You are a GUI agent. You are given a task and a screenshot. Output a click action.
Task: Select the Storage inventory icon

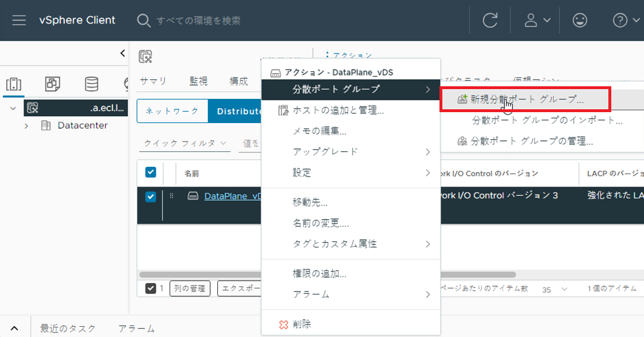pyautogui.click(x=91, y=85)
